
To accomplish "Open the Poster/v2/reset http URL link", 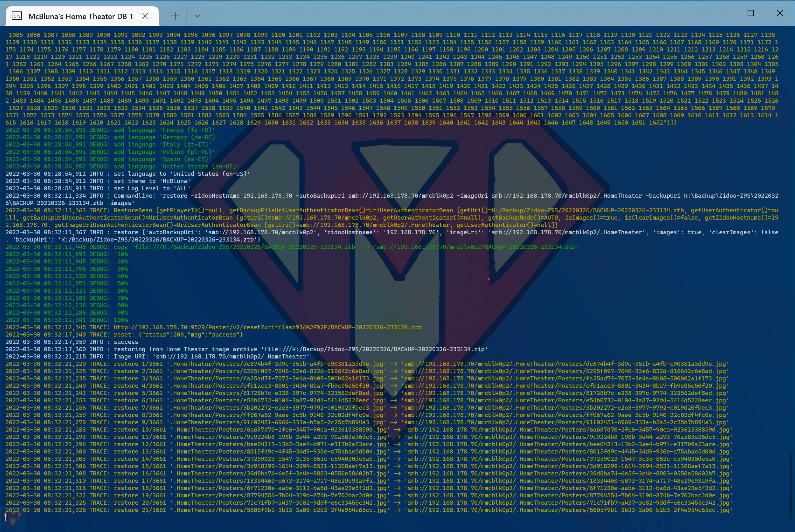I will coord(267,327).
